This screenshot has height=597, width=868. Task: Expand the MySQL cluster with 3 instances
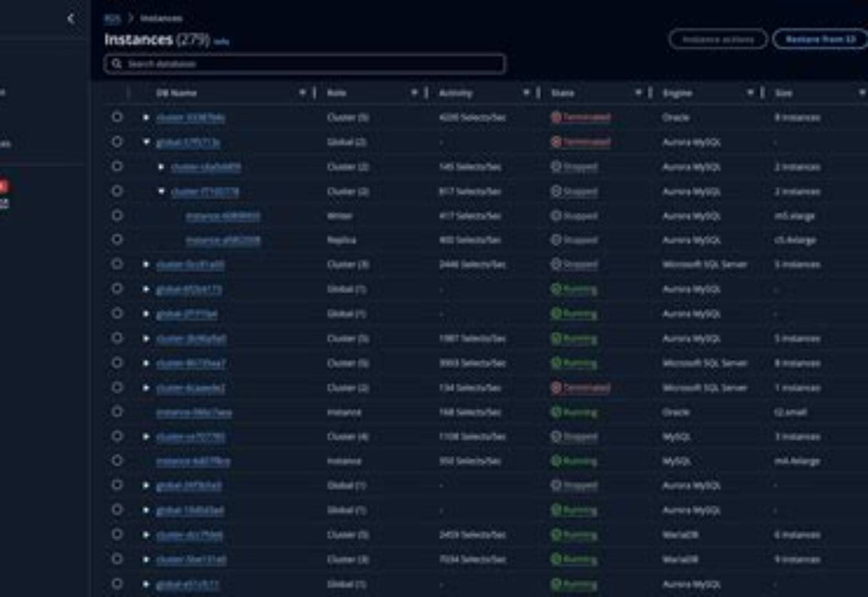146,436
